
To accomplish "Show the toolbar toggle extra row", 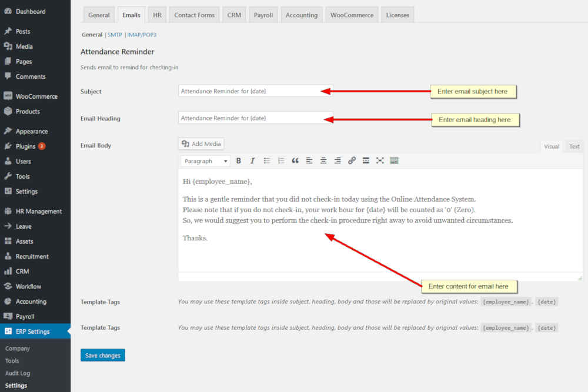I will coord(394,160).
